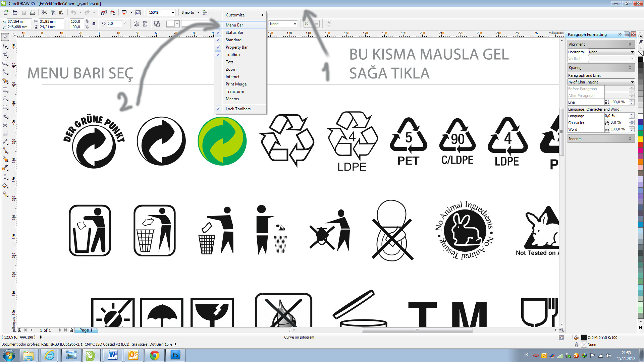Viewport: 644px width, 362px height.
Task: Click the Import icon
Action: pos(104,12)
